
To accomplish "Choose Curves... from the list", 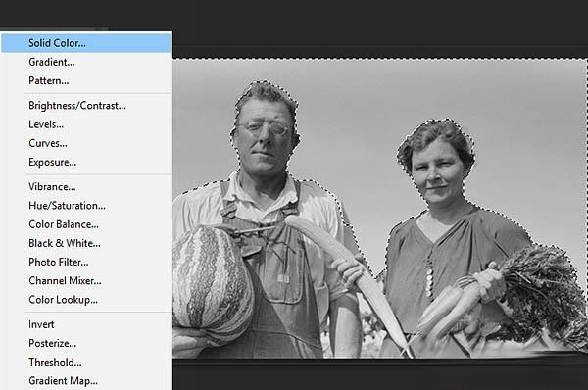I will [x=86, y=143].
